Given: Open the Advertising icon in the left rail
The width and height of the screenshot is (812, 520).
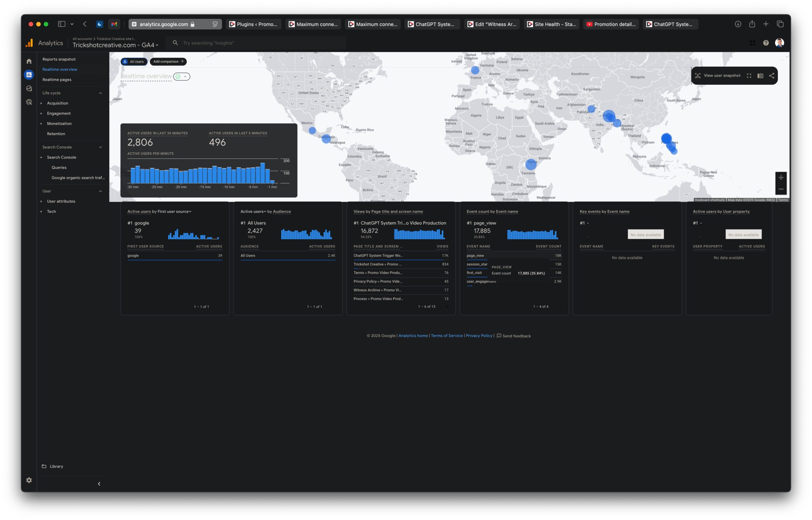Looking at the screenshot, I should [x=29, y=102].
